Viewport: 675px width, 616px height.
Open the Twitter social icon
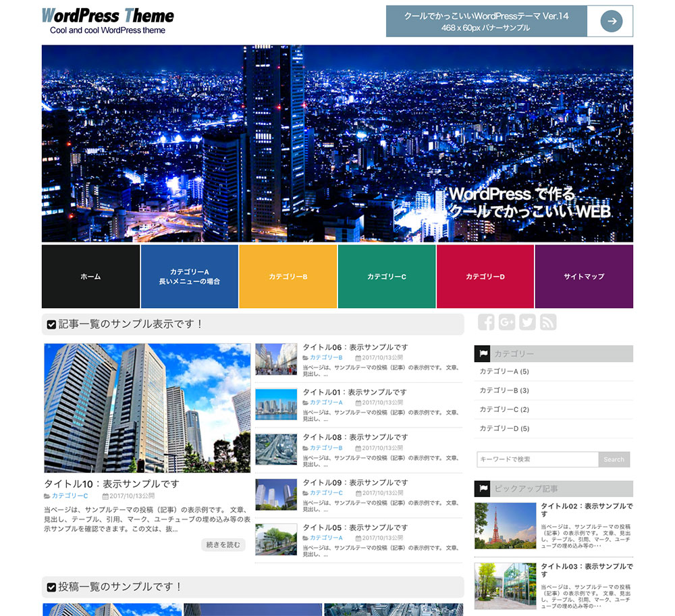point(527,322)
